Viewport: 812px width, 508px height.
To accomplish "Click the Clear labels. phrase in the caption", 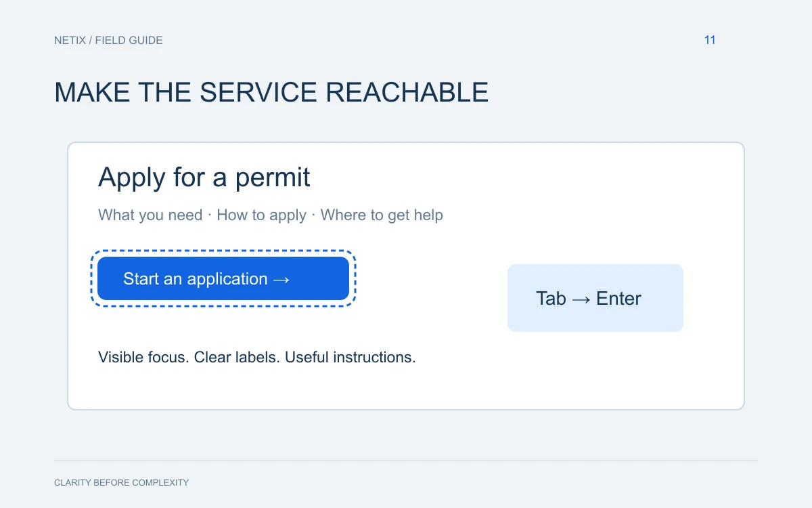I will pyautogui.click(x=237, y=357).
